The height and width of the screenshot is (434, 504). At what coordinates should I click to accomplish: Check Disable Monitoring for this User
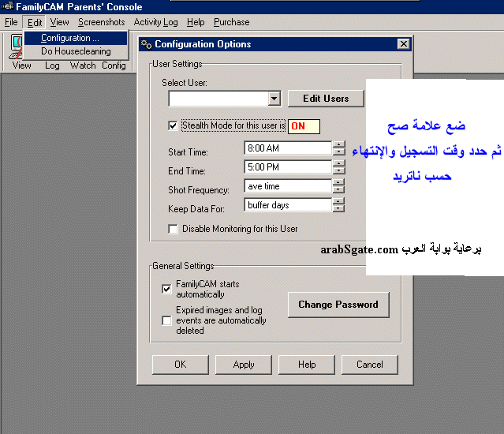173,229
